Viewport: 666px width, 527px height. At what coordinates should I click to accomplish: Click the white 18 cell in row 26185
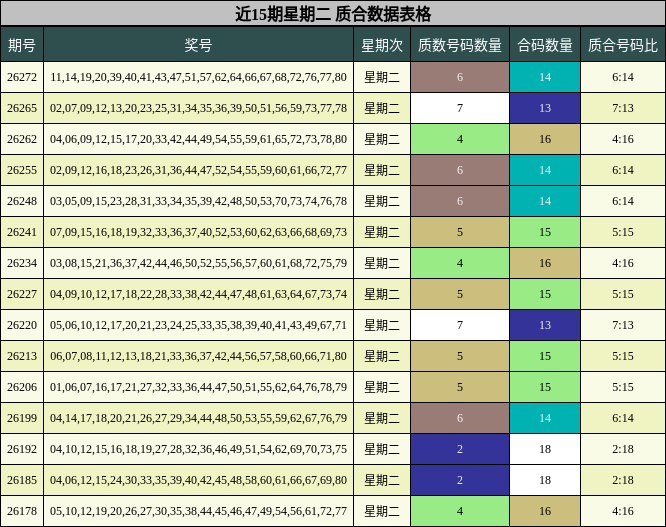click(x=545, y=480)
